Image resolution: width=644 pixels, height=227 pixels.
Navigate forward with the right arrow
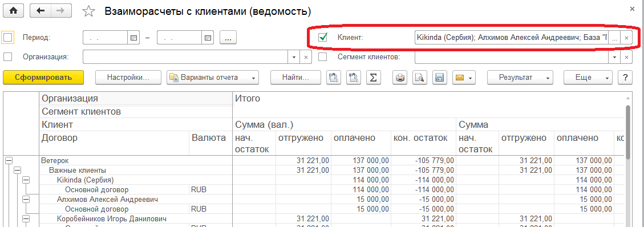click(60, 11)
